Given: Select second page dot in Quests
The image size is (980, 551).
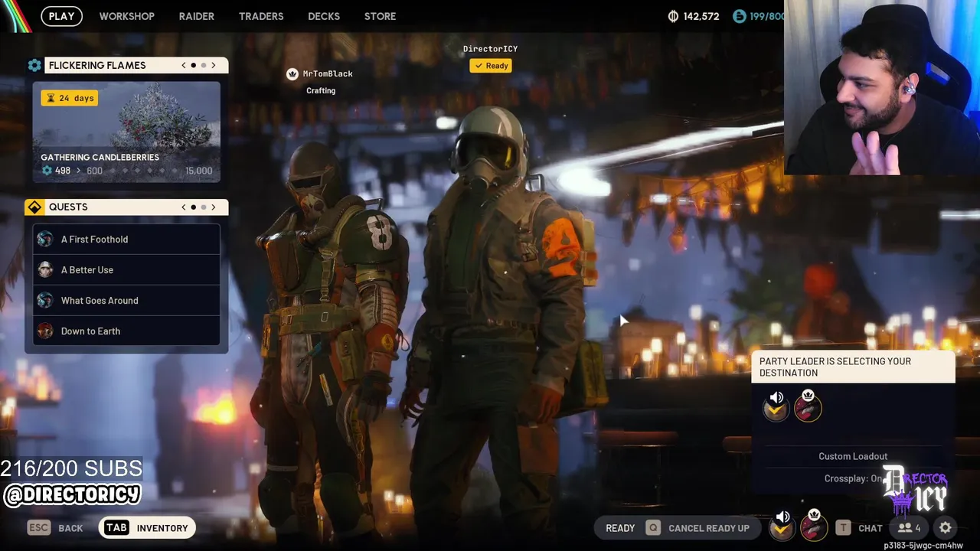Looking at the screenshot, I should [203, 207].
